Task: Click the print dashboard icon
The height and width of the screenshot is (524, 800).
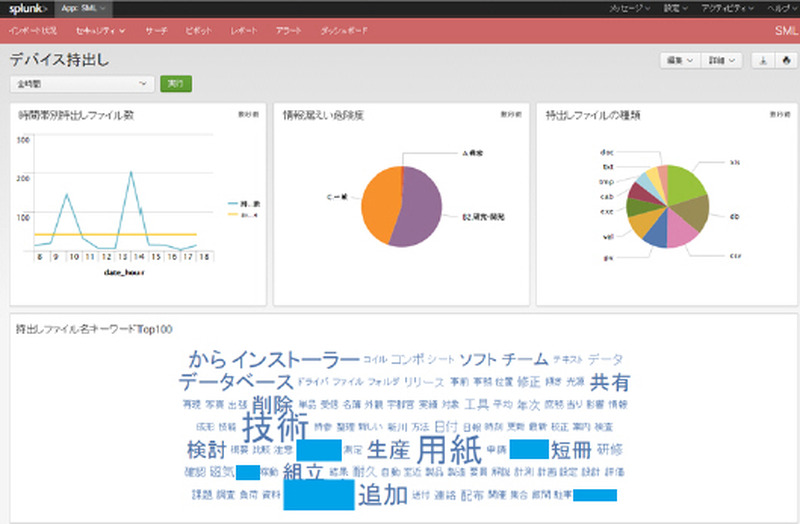Action: (x=785, y=60)
